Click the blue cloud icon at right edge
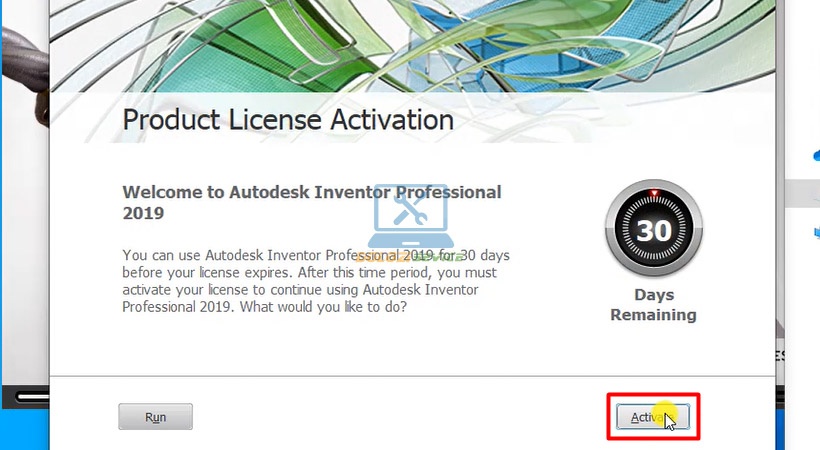Viewport: 820px width, 450px height. [816, 155]
